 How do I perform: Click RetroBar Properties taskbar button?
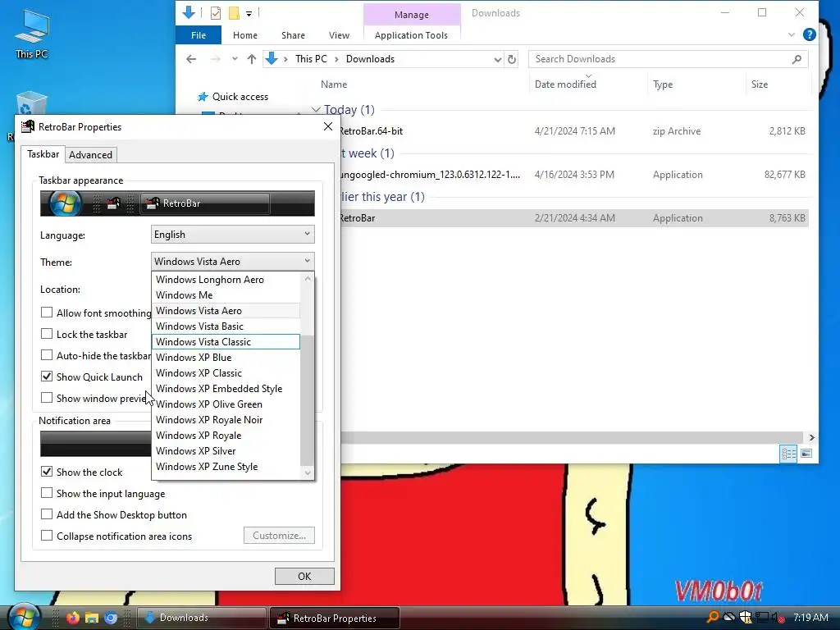(335, 618)
